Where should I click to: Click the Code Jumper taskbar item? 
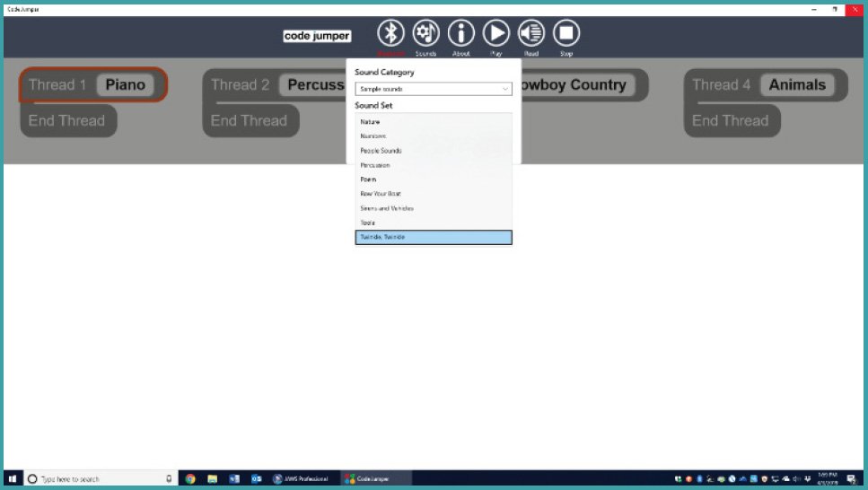click(376, 479)
